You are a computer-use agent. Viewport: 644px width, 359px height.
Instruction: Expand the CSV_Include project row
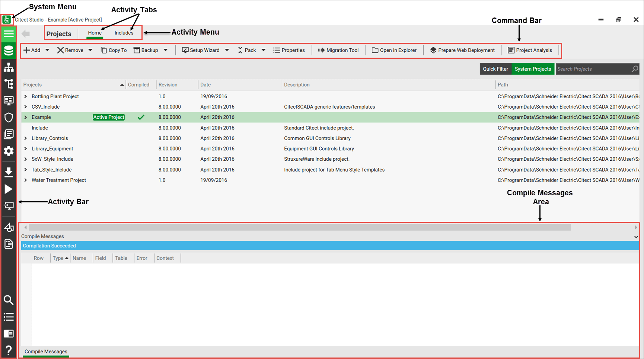point(26,107)
